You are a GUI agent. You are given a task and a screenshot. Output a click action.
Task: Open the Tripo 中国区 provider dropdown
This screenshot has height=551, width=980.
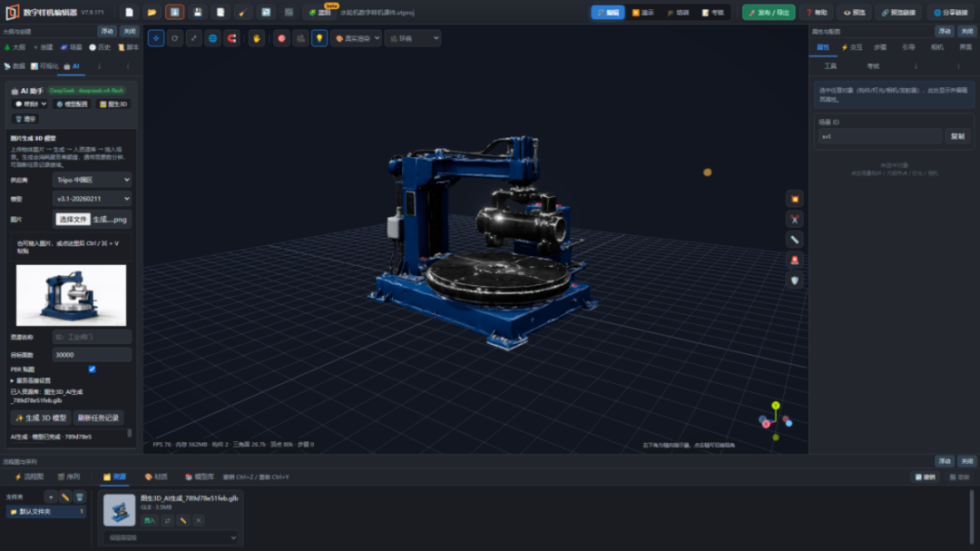[x=92, y=180]
